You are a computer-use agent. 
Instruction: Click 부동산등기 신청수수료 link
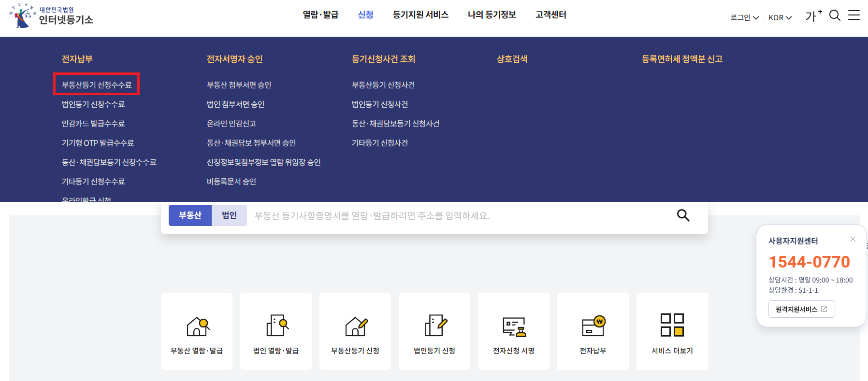(97, 85)
